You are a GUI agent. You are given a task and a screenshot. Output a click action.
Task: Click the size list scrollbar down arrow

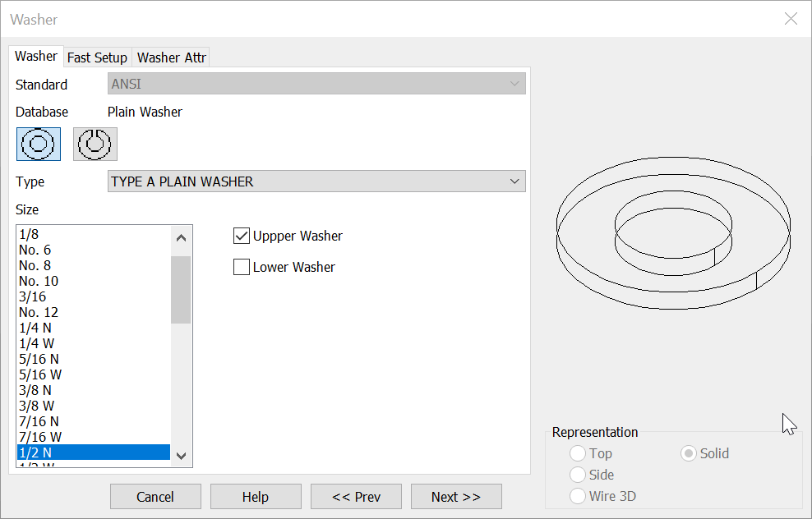pos(181,455)
